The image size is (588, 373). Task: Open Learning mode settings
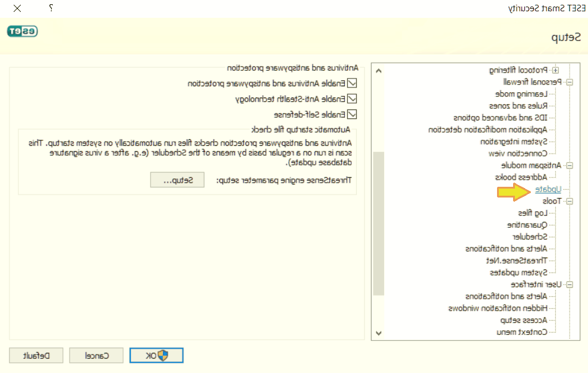(x=521, y=94)
